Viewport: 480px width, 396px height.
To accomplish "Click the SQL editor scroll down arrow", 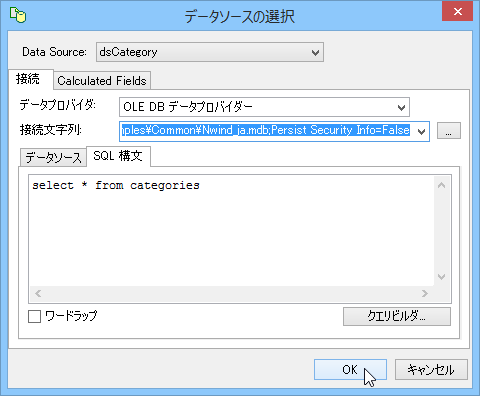I will (442, 277).
